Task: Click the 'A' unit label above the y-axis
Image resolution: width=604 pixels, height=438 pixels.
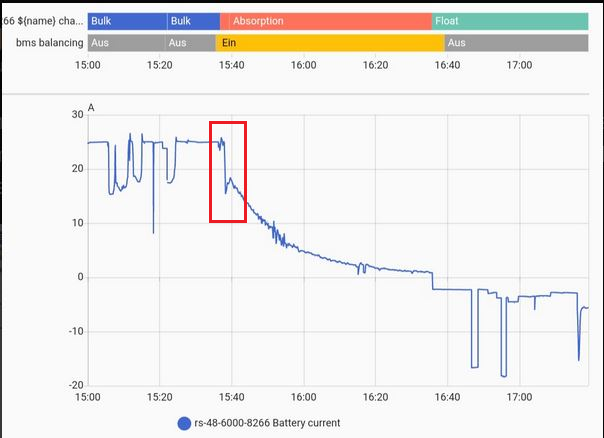Action: [x=91, y=108]
